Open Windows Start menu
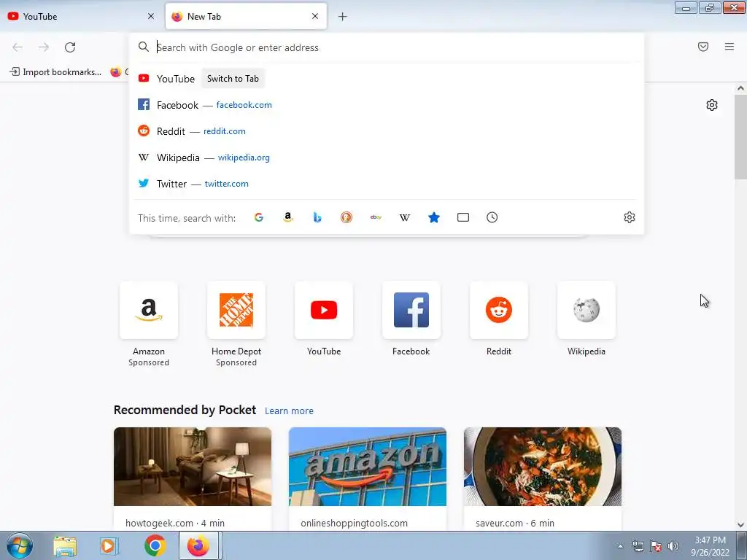 pyautogui.click(x=20, y=545)
